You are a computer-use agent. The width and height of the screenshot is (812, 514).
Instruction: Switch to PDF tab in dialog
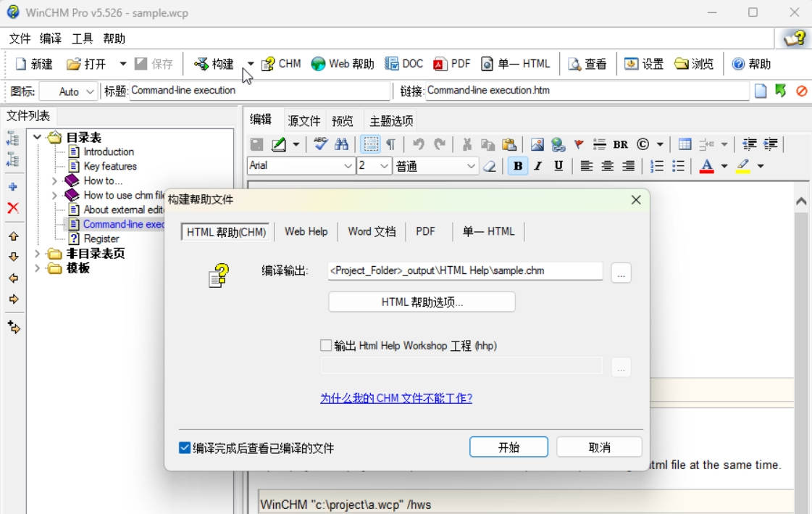425,231
